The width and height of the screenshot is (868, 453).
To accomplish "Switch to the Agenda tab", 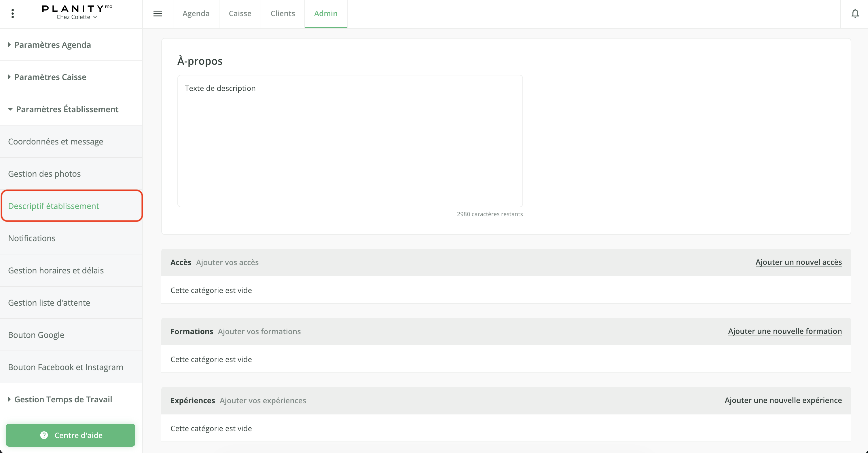I will pyautogui.click(x=196, y=14).
